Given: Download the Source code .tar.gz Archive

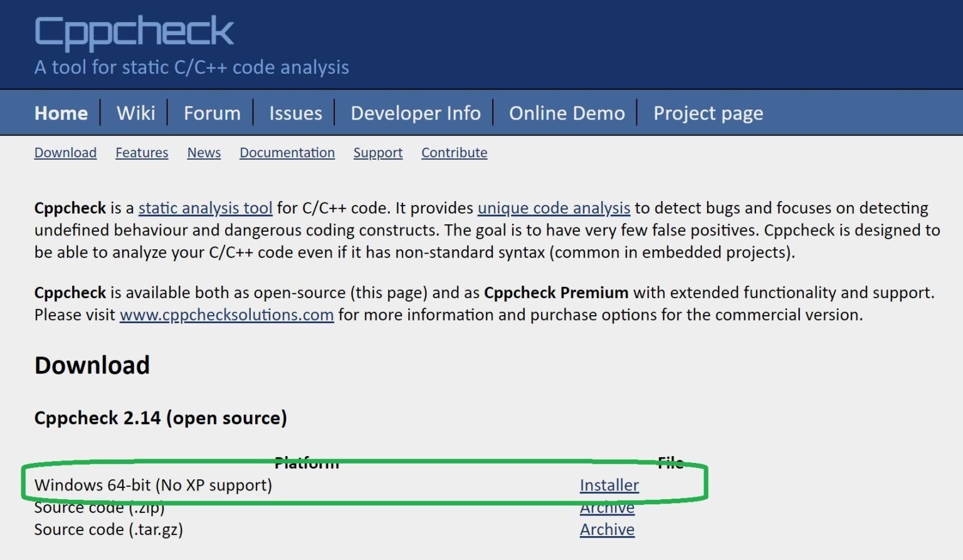Looking at the screenshot, I should pyautogui.click(x=607, y=530).
